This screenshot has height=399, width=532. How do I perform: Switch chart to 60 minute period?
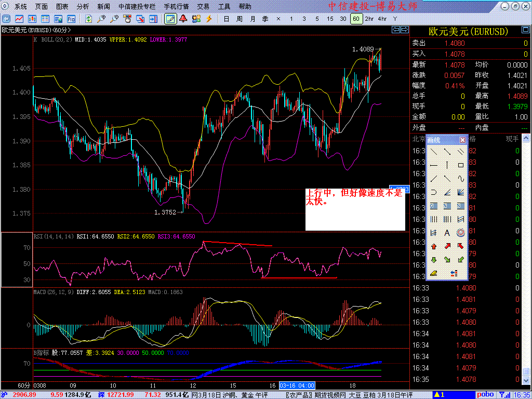(356, 19)
